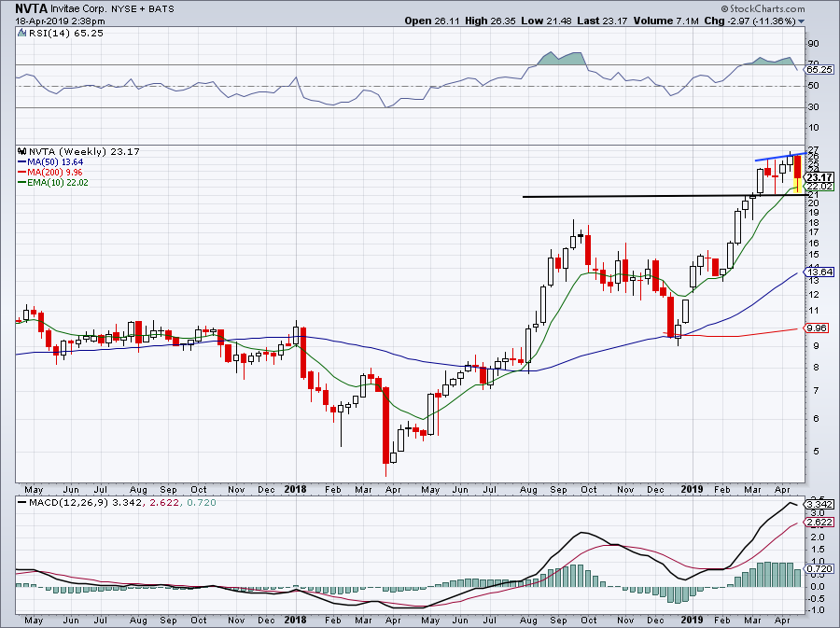840x628 pixels.
Task: Click the 65.25 RSI value tag on axis
Action: tap(819, 70)
